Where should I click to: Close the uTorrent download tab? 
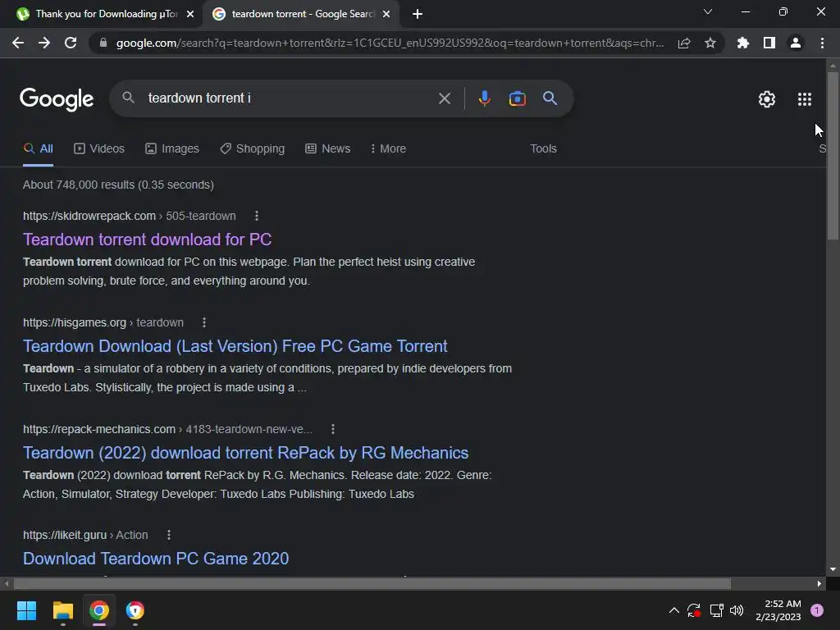pyautogui.click(x=190, y=14)
